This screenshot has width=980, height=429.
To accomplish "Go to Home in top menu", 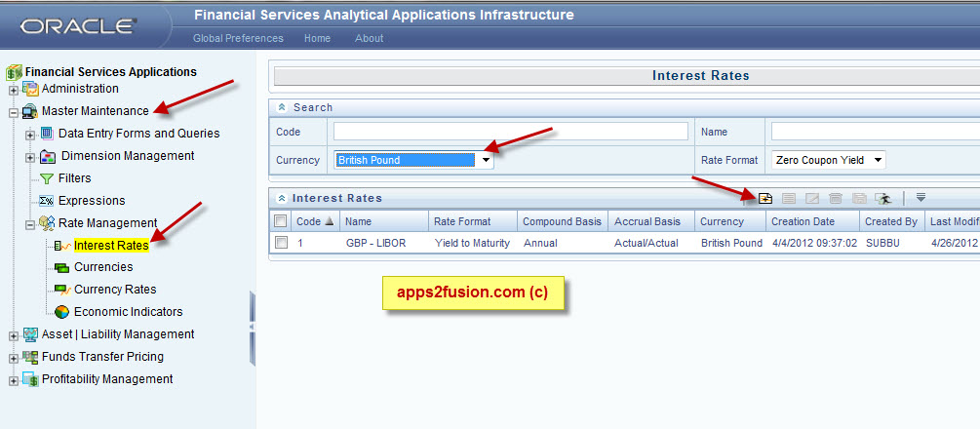I will pos(318,38).
